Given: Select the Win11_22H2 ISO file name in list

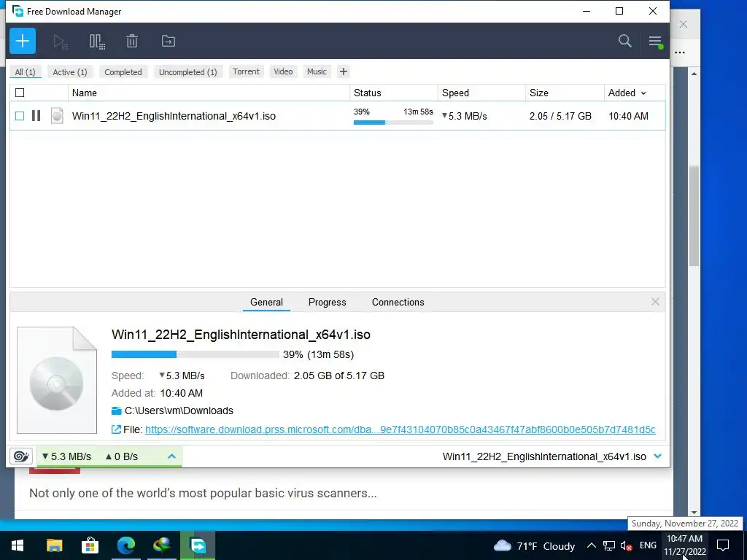Looking at the screenshot, I should [x=174, y=116].
